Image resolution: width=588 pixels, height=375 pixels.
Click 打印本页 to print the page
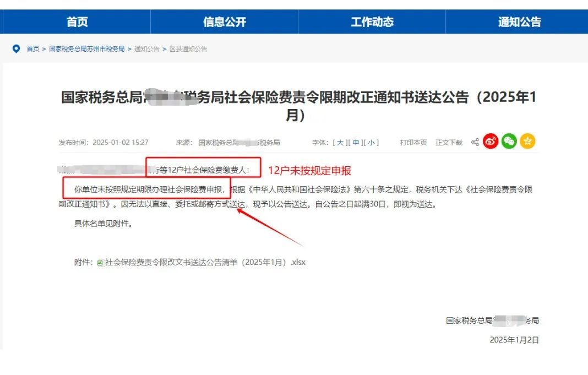click(x=413, y=143)
